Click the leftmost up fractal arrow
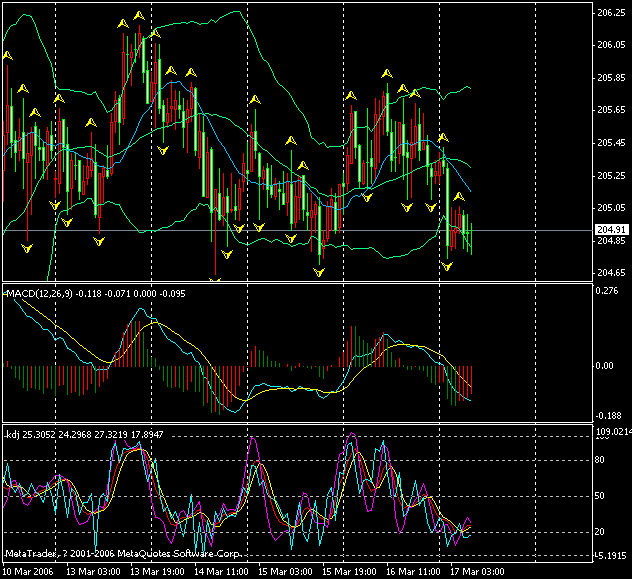Image resolution: width=632 pixels, height=579 pixels. pos(8,59)
